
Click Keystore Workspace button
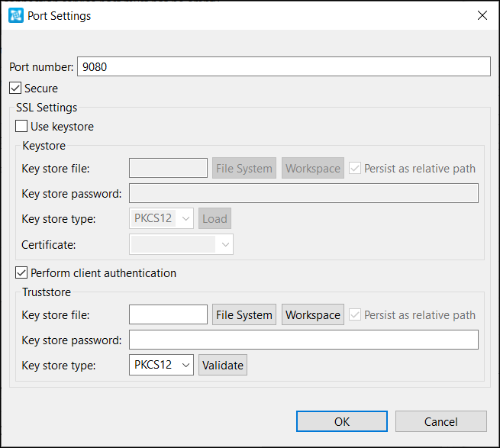pos(313,168)
